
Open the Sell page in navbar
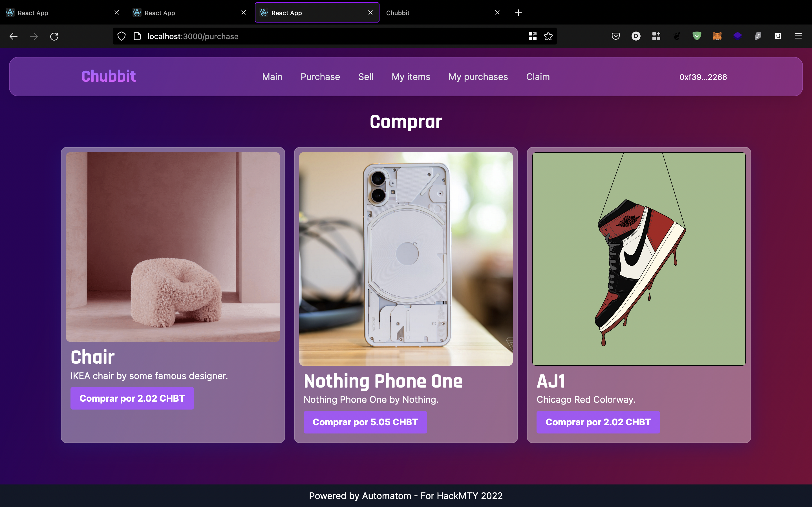click(365, 77)
